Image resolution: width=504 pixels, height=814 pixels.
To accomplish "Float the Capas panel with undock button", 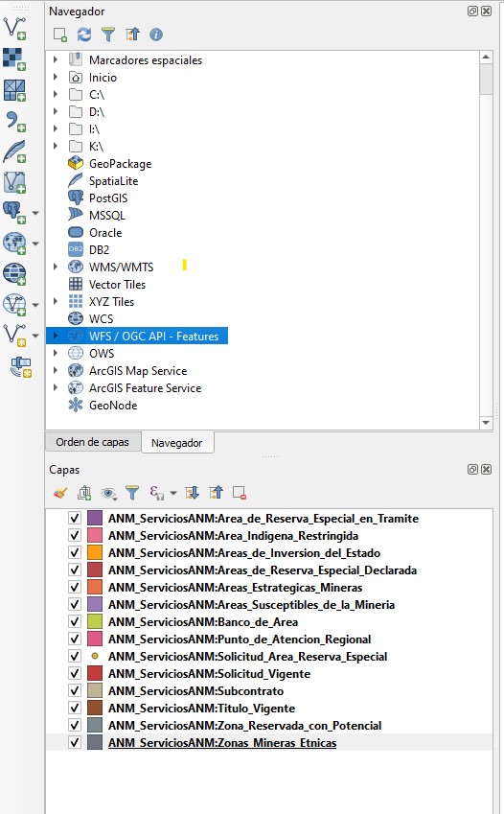I will pos(472,469).
